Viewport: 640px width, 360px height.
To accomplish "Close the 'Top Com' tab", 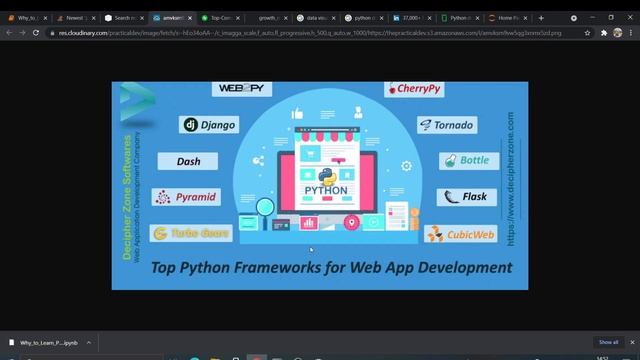I will [x=238, y=18].
